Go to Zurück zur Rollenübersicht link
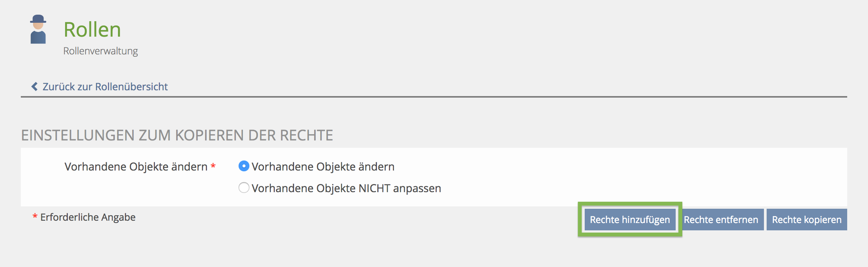Image resolution: width=868 pixels, height=267 pixels. pyautogui.click(x=105, y=86)
